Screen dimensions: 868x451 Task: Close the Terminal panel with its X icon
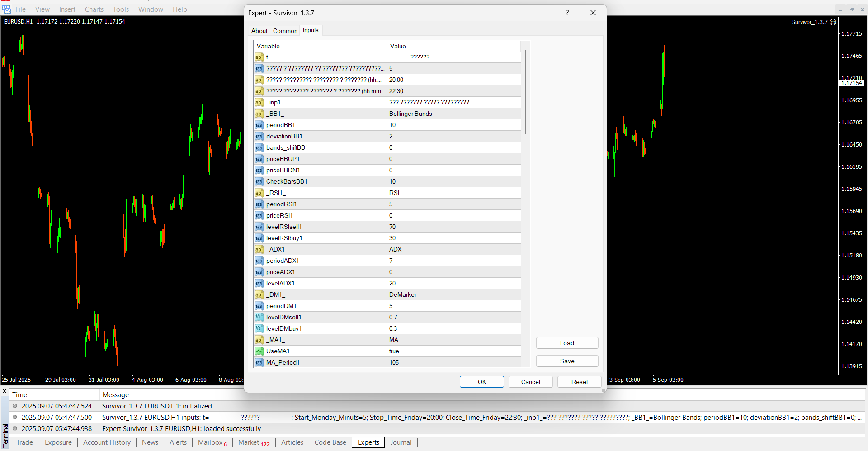(5, 391)
